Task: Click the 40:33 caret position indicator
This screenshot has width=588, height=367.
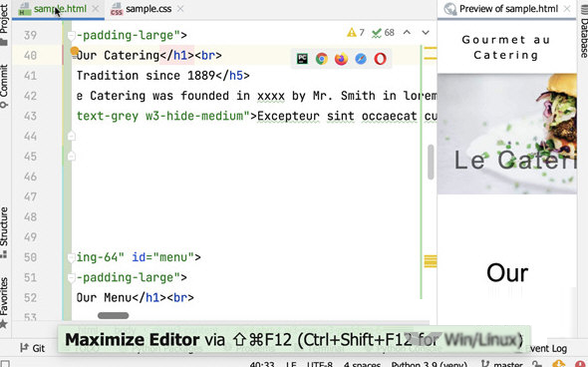Action: [x=262, y=364]
